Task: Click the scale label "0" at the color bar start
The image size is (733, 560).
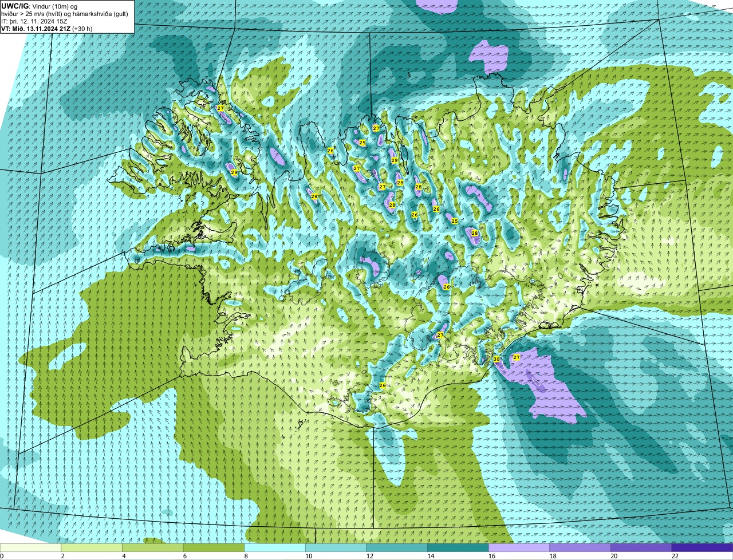Action: point(2,556)
